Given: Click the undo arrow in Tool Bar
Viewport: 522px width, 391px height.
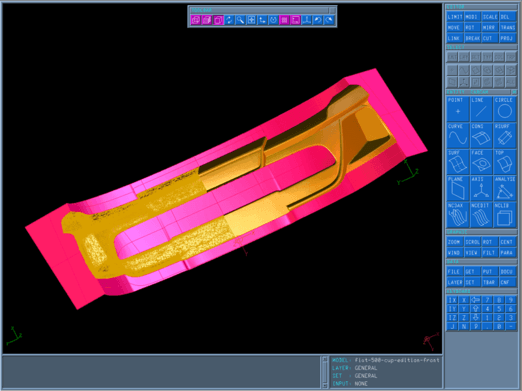Looking at the screenshot, I should (317, 20).
